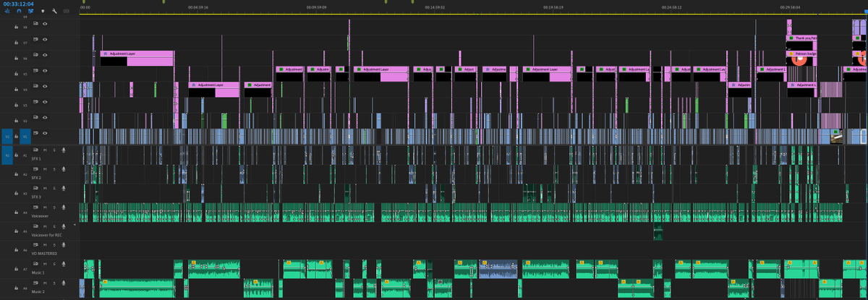Viewport: 868px width, 300px height.
Task: Click the Linked Selection icon
Action: (x=30, y=12)
